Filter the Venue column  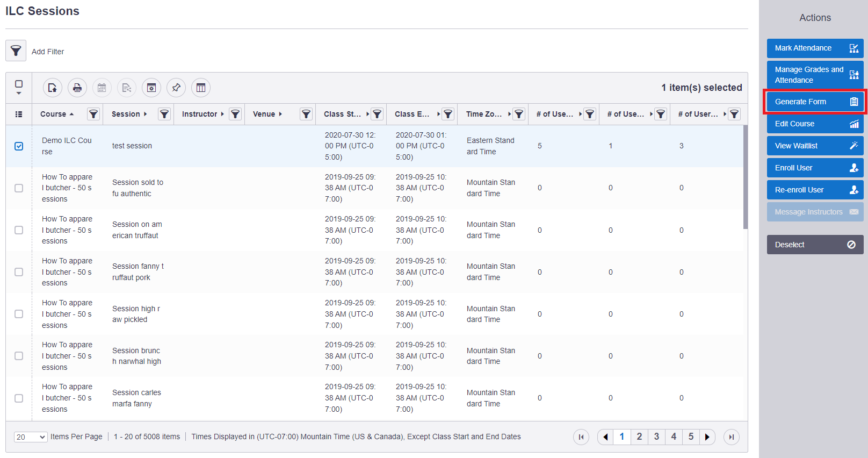306,114
